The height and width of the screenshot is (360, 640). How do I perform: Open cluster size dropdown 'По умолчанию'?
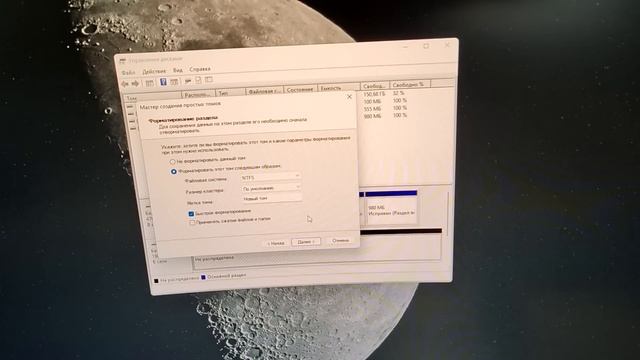(271, 188)
